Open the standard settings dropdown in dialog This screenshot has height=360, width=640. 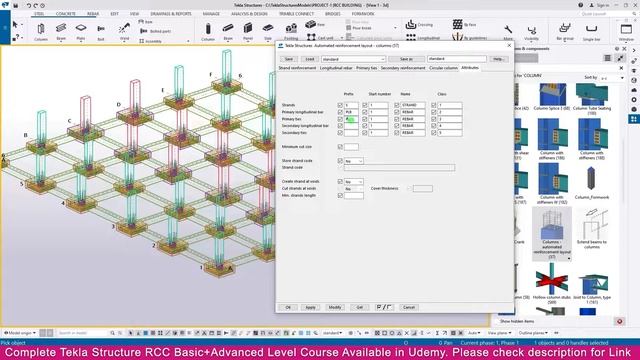(x=353, y=59)
